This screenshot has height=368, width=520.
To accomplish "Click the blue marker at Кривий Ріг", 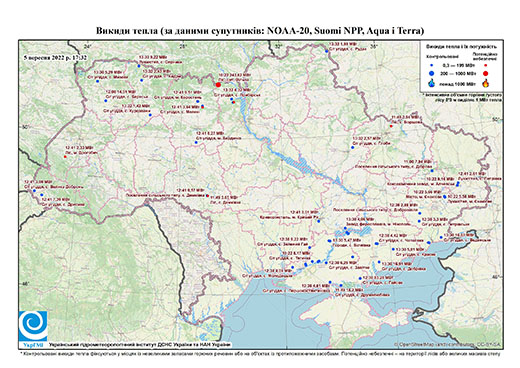I will coord(319,221).
